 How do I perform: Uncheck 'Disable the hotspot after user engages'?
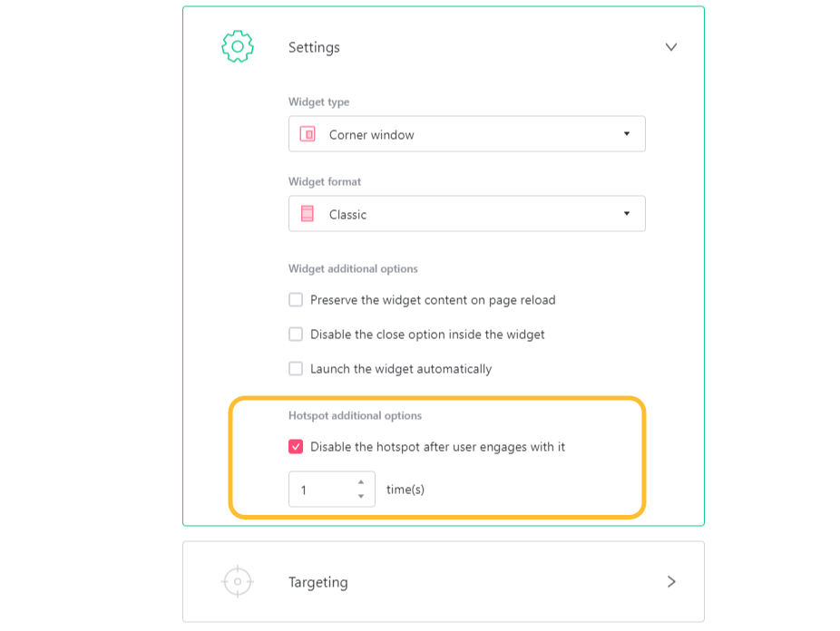coord(295,444)
